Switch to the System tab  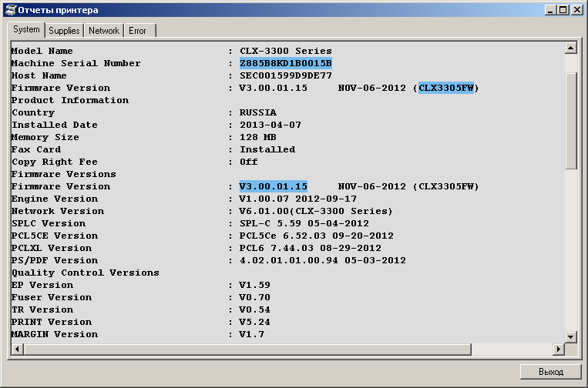click(x=26, y=29)
